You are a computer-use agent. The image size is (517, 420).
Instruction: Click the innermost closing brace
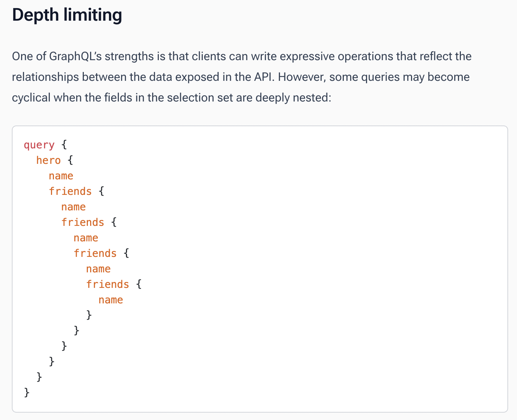89,314
